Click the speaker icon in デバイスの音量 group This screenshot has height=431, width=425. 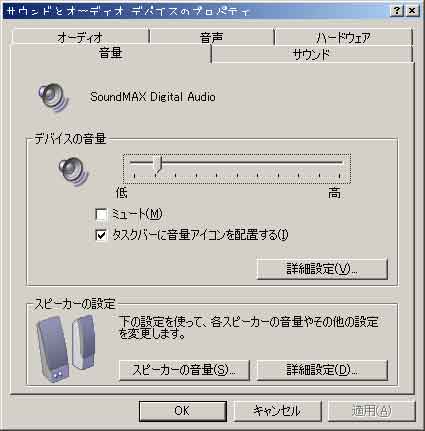pyautogui.click(x=73, y=172)
